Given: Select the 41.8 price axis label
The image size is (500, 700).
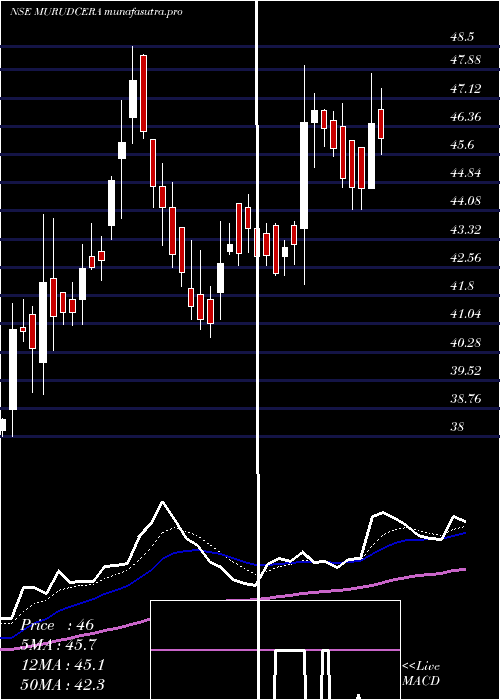Looking at the screenshot, I should coord(462,286).
